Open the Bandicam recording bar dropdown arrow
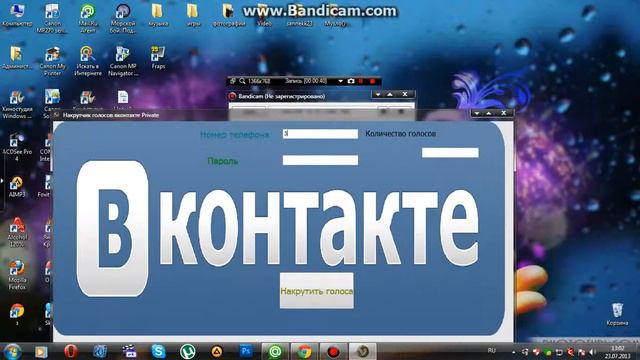This screenshot has width=640, height=360. pos(340,81)
